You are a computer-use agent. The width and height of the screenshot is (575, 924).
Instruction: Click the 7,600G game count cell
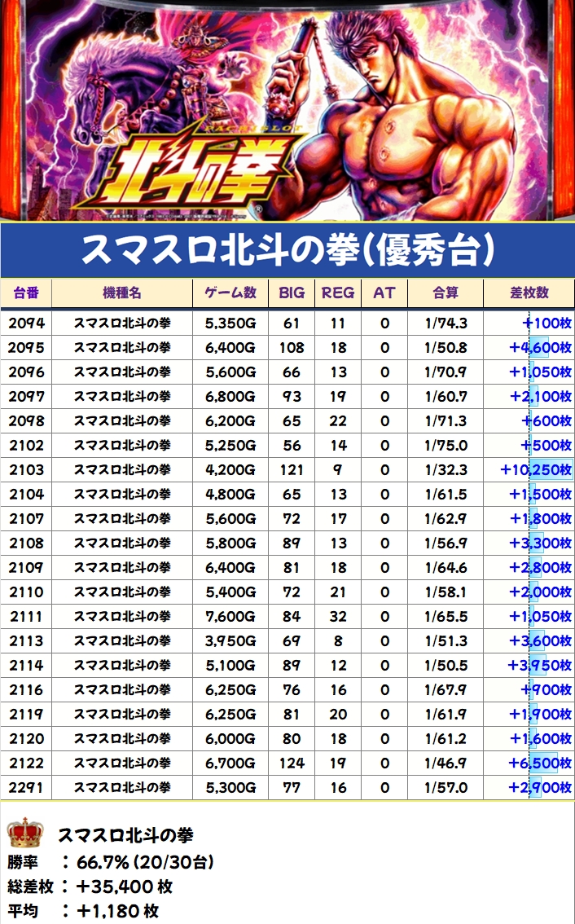tap(230, 617)
